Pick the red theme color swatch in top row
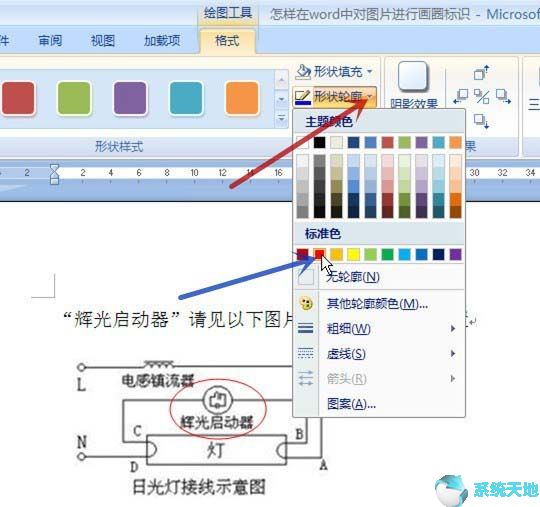Screen dimensions: 540x507 tap(387, 142)
